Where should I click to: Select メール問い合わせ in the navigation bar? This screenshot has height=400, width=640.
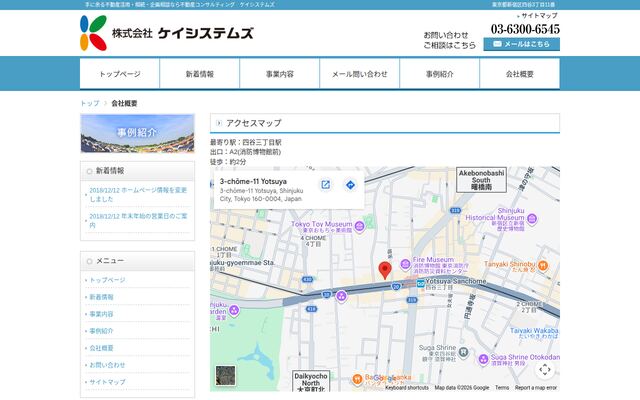[x=360, y=74]
